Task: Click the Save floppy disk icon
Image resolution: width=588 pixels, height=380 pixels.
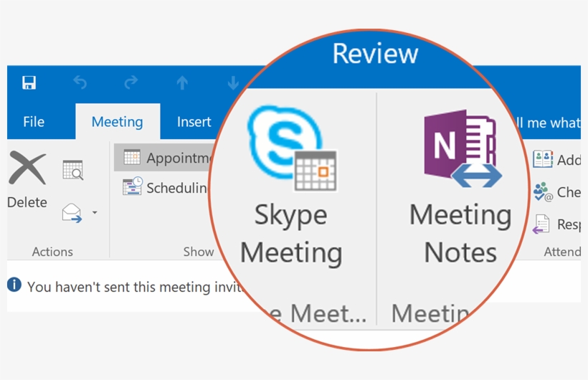Action: [x=29, y=82]
